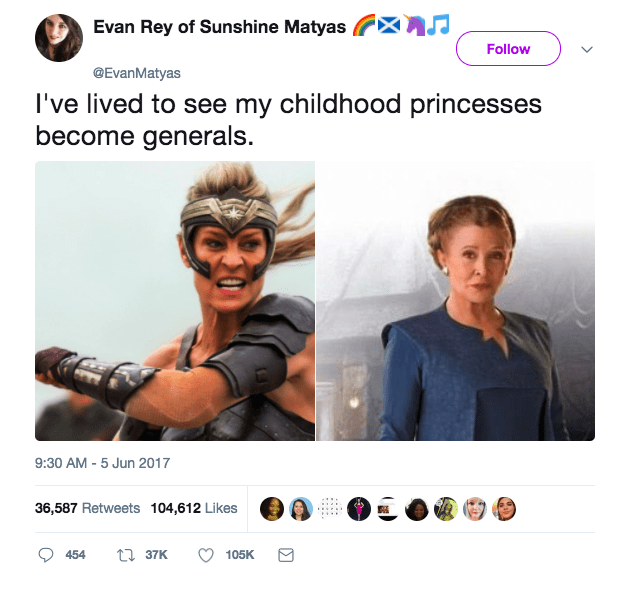This screenshot has width=634, height=592.
Task: Click the envelope direct message icon
Action: point(285,554)
